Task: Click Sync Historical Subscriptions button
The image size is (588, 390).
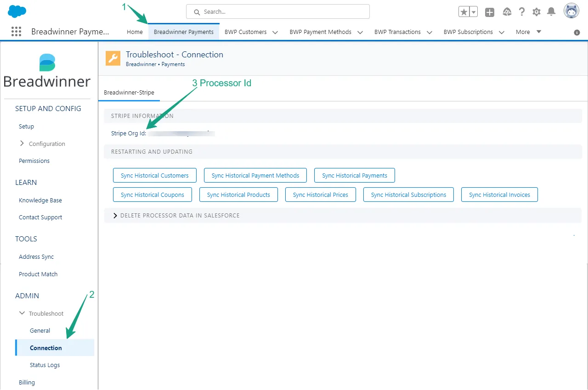Action: 408,195
